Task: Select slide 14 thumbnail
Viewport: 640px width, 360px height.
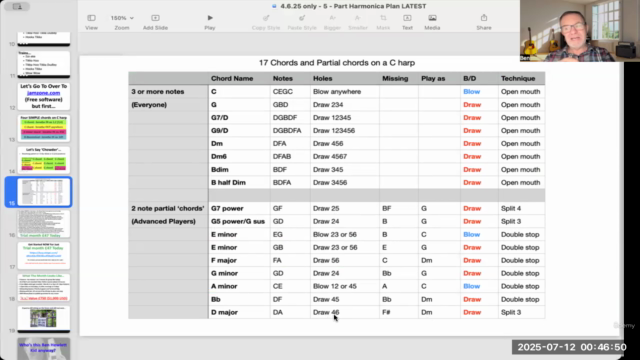Action: [44, 160]
